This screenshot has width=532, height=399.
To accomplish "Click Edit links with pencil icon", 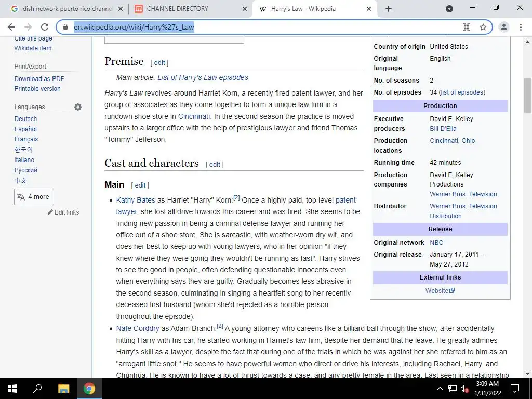I will [x=63, y=212].
